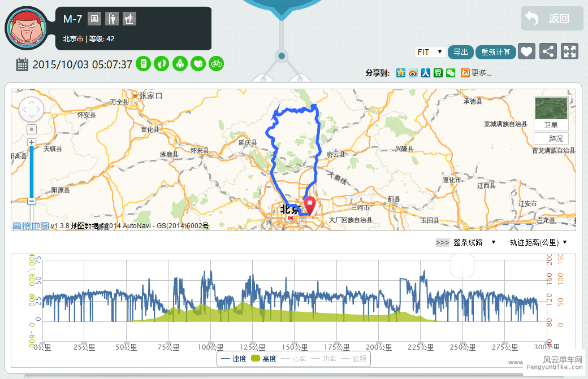Toggle 速度 speed series in chart legend
Viewport: 588px width, 379px height.
[234, 359]
